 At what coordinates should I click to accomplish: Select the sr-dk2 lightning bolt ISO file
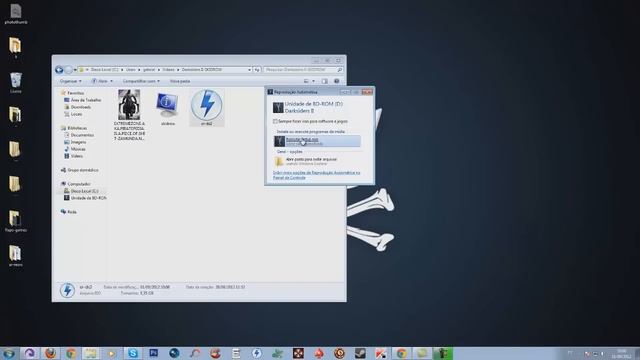coord(207,108)
